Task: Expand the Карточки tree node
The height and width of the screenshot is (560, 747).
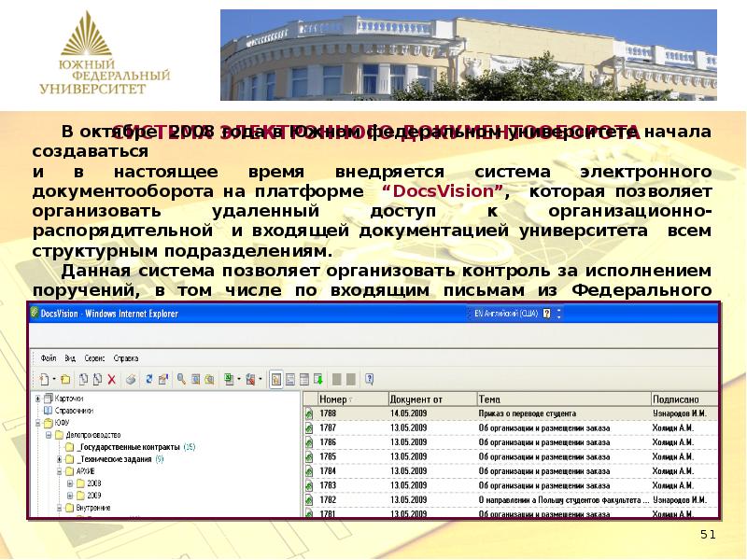Action: [36, 399]
